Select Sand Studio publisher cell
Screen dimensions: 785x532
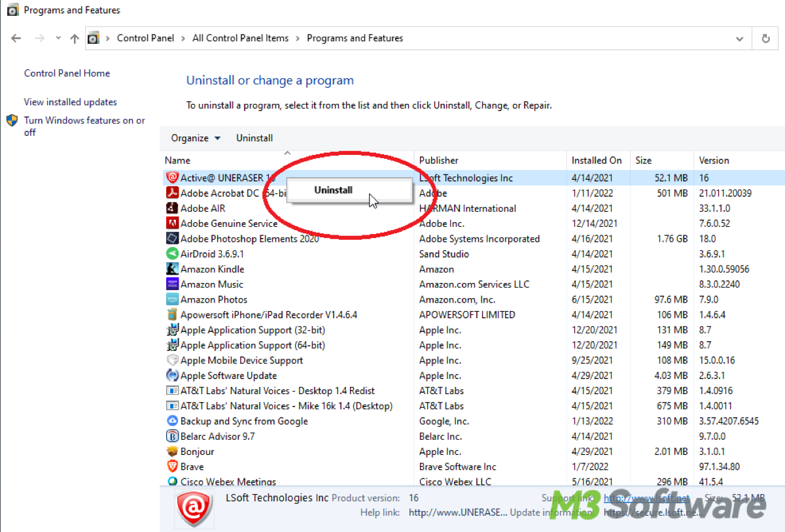444,254
